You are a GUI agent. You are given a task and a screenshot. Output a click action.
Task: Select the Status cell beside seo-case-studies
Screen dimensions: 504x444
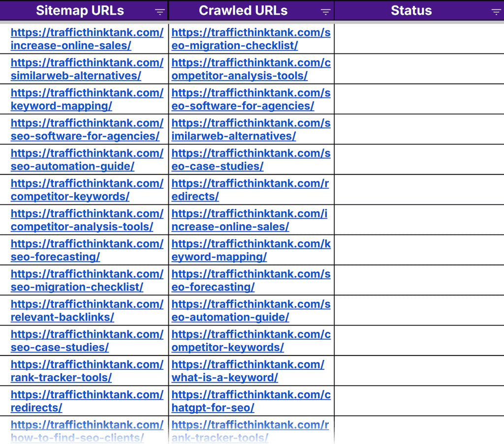pyautogui.click(x=419, y=340)
